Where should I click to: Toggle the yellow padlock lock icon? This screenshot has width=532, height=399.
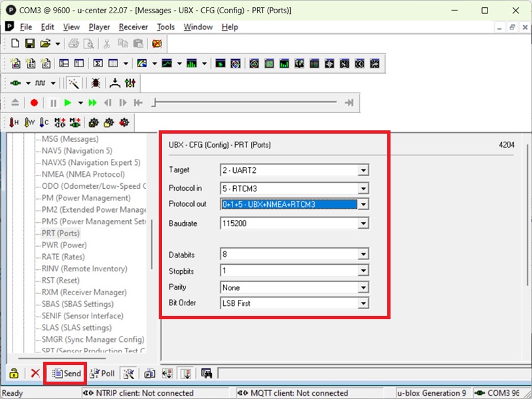click(x=14, y=374)
